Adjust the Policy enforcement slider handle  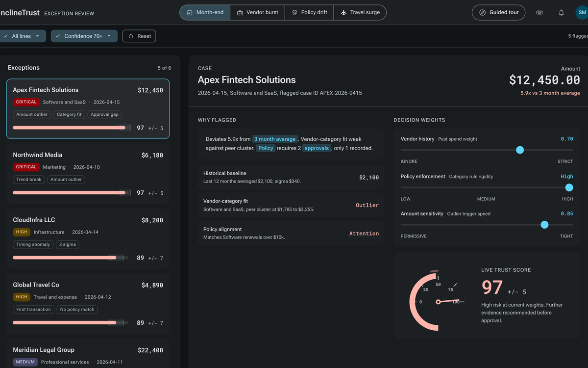click(569, 187)
